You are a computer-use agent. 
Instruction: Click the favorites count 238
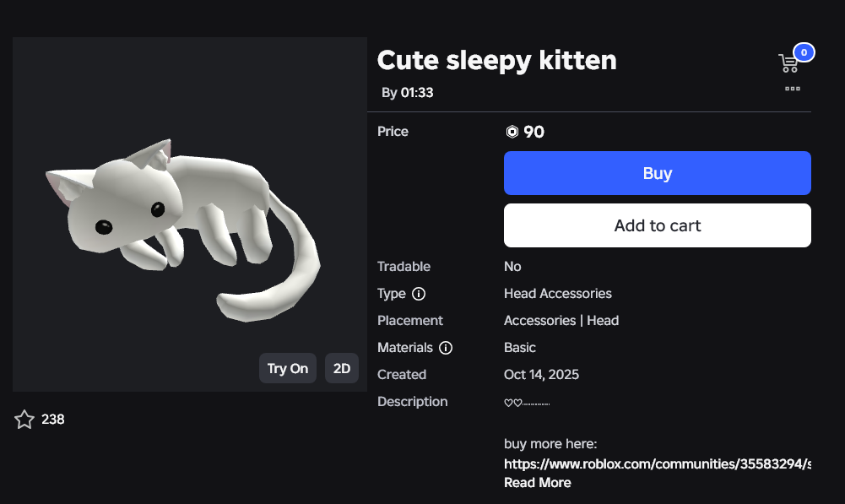(53, 420)
